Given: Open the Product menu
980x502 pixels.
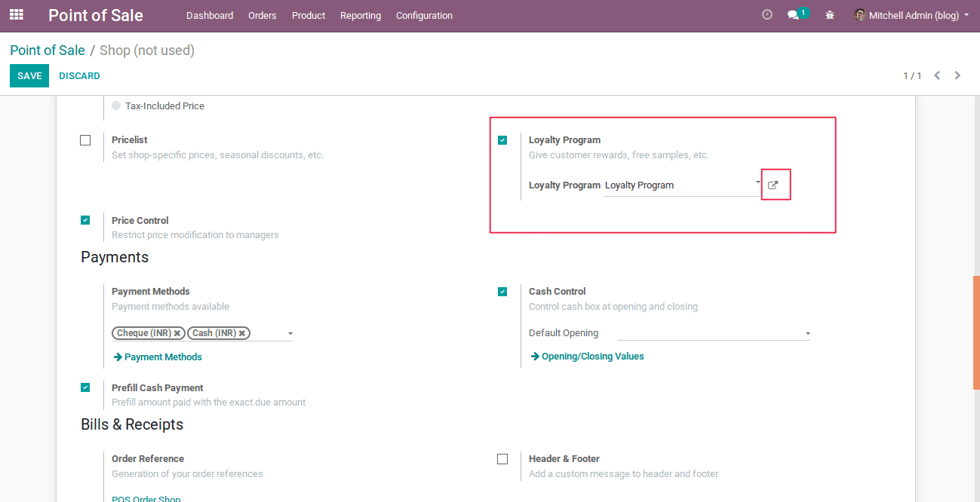Looking at the screenshot, I should click(309, 15).
